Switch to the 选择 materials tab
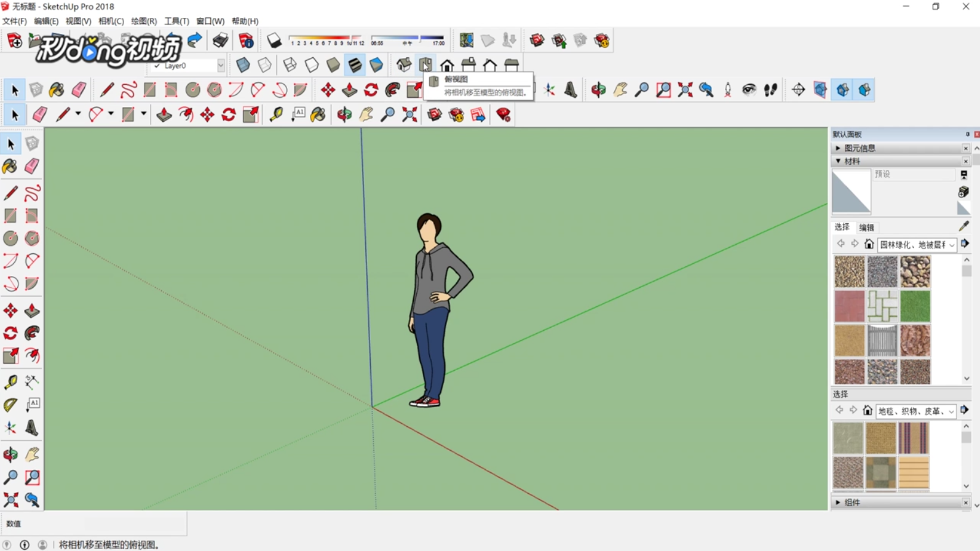Viewport: 980px width, 551px height. point(842,227)
